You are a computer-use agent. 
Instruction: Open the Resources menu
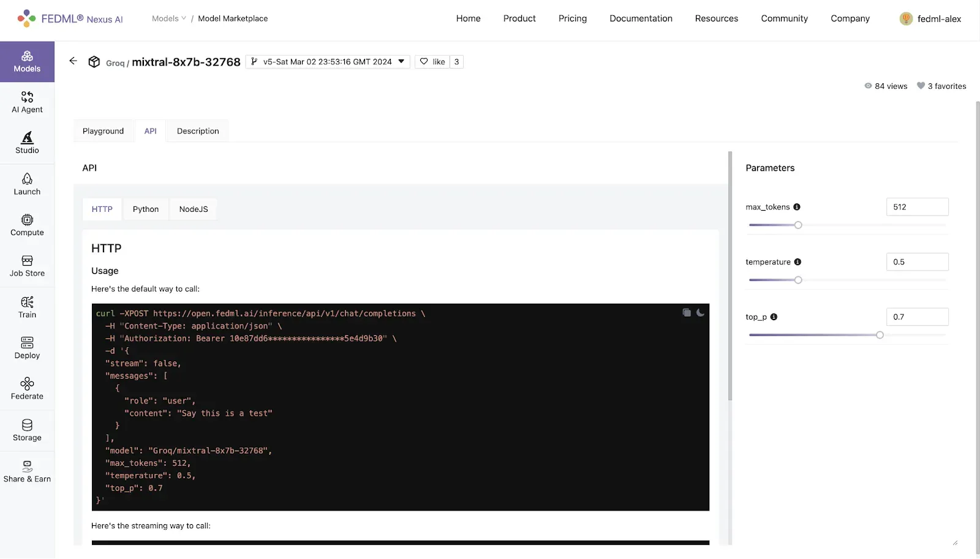pyautogui.click(x=717, y=19)
